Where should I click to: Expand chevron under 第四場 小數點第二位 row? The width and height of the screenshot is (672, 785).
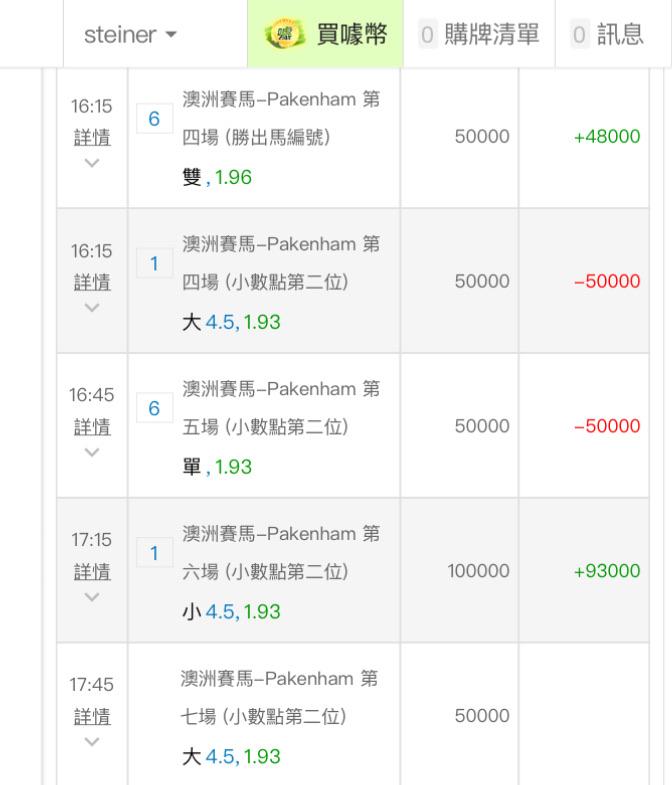pyautogui.click(x=92, y=307)
